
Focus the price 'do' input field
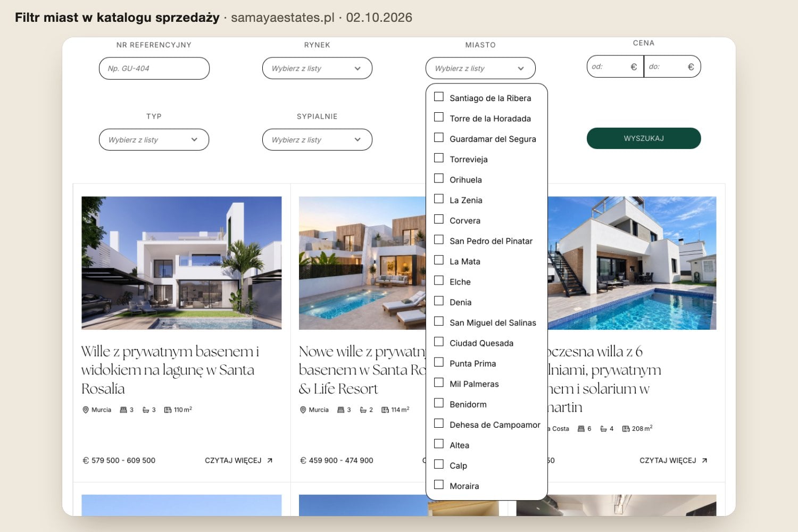coord(672,66)
